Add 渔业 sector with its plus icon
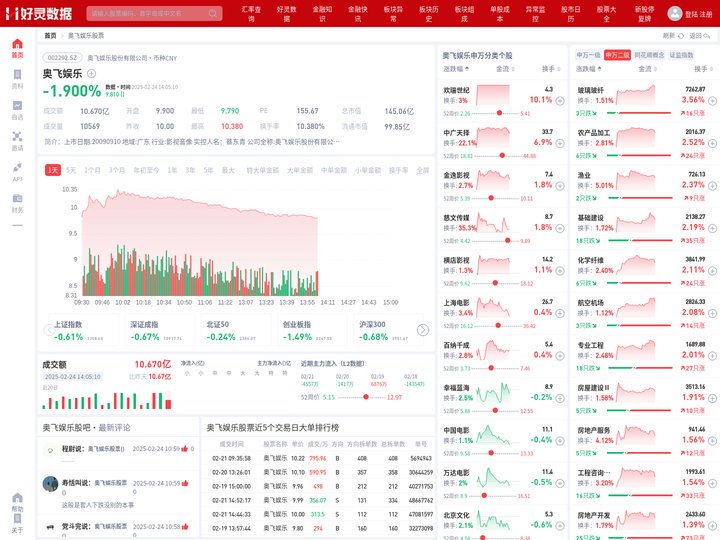Screen dimensions: 720x540 coord(712,186)
